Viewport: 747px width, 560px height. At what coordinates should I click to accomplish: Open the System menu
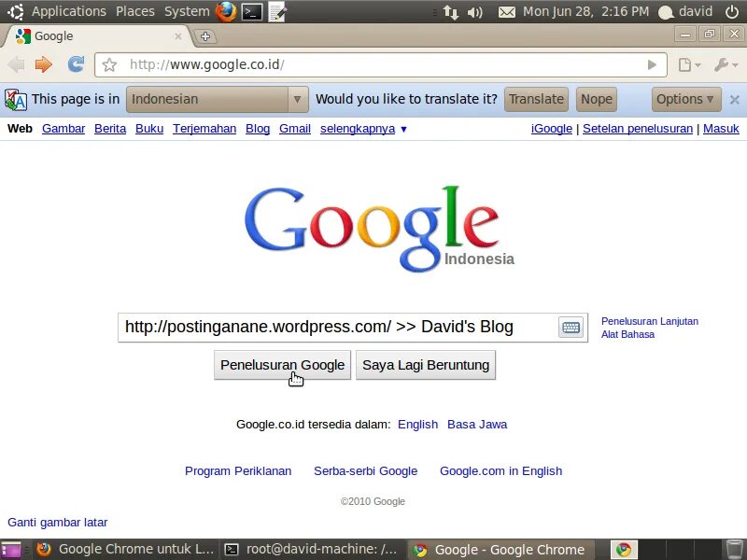coord(187,11)
